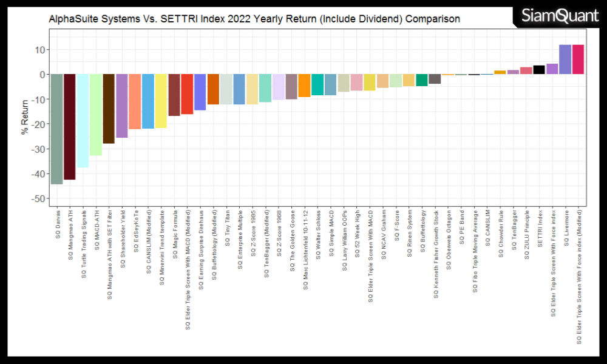Select the purple SQ Shareholder Yield bar
Image resolution: width=607 pixels, height=364 pixels.
pos(122,106)
